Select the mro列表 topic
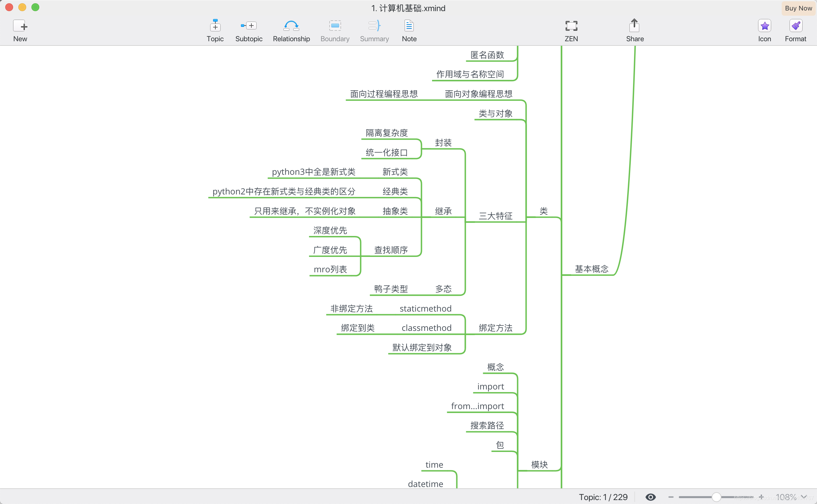 [x=330, y=269]
